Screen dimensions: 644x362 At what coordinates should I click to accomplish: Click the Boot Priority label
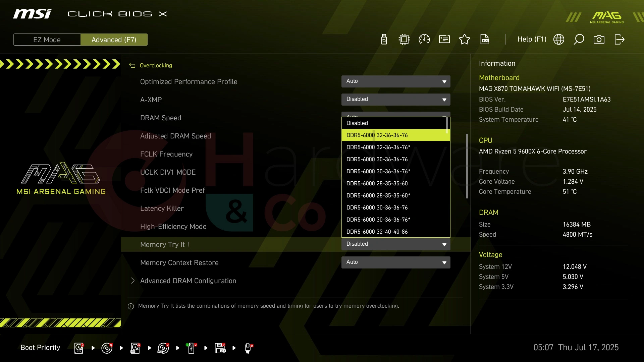[40, 348]
